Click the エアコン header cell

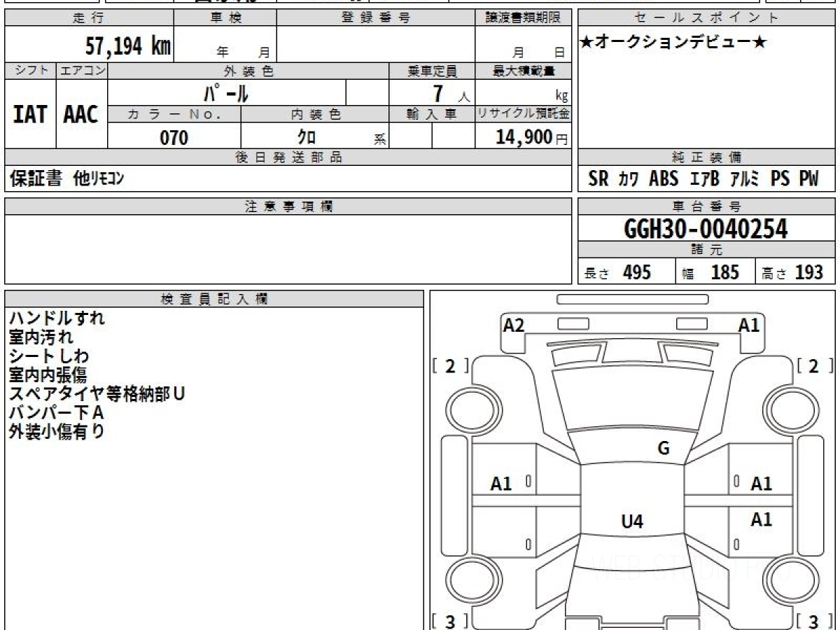82,71
